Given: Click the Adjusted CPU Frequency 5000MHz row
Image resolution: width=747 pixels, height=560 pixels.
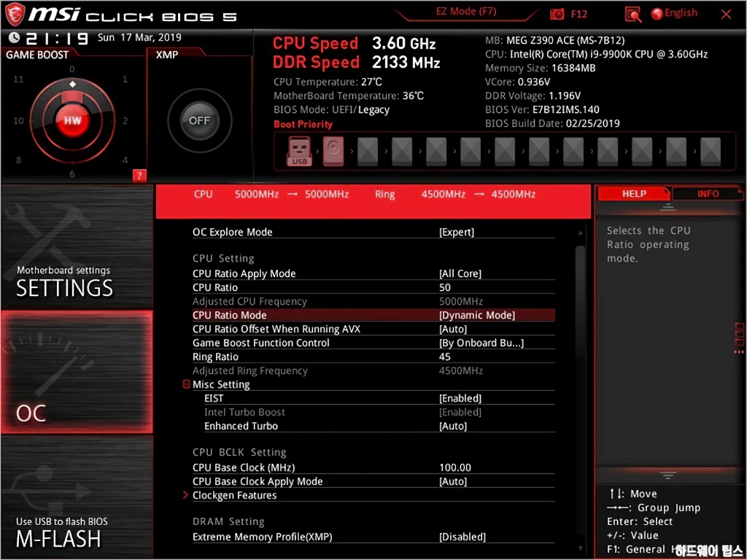Looking at the screenshot, I should pyautogui.click(x=373, y=301).
